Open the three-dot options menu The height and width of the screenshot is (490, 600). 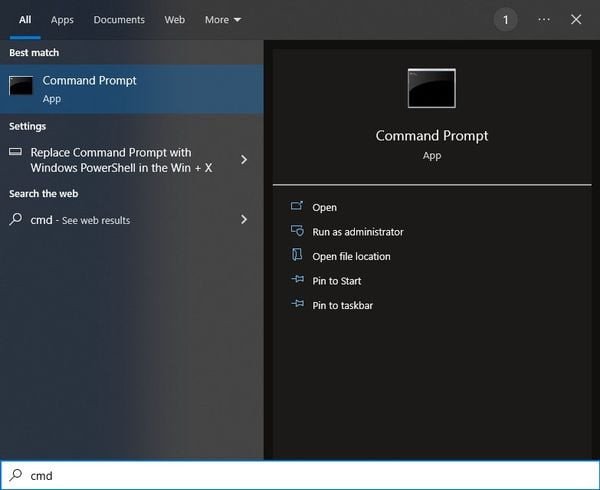pyautogui.click(x=544, y=20)
